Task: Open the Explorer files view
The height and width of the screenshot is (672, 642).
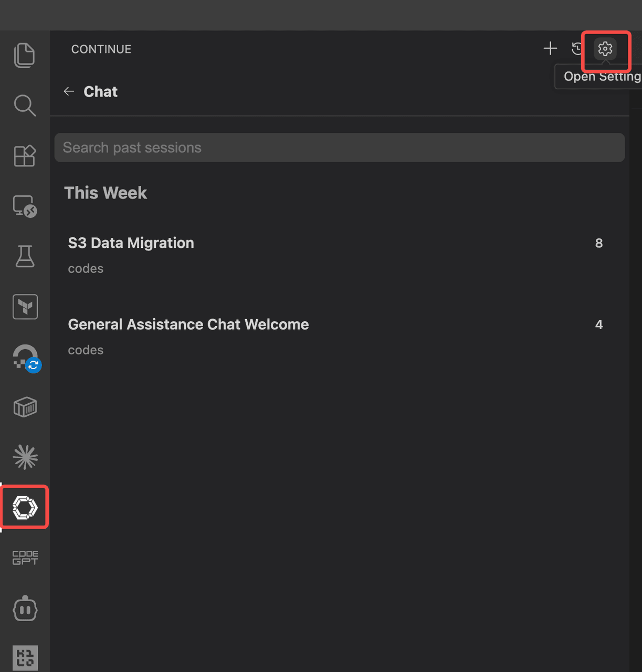Action: (25, 55)
